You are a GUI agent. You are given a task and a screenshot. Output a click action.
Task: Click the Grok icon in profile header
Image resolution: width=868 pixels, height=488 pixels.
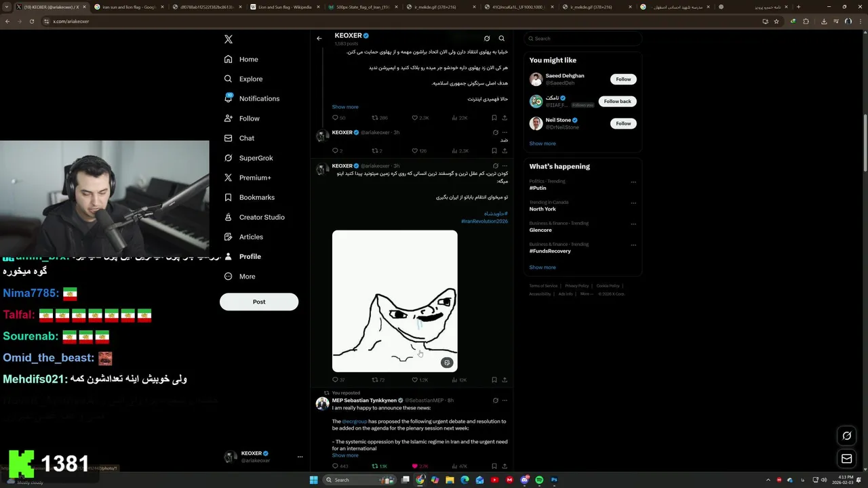click(x=486, y=39)
